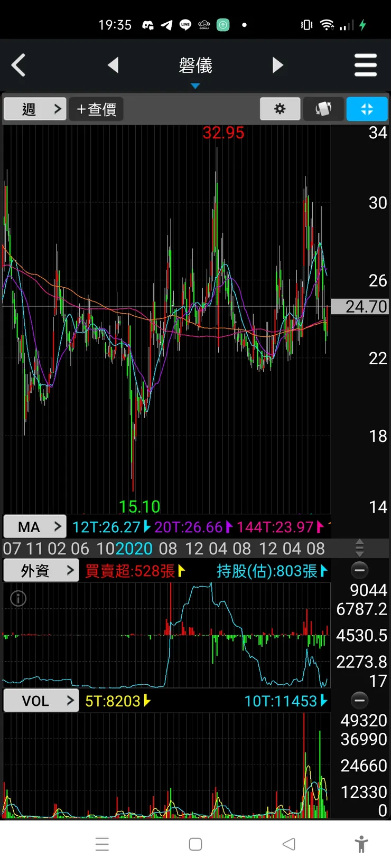Collapse the VOL sub-chart with minus button
This screenshot has height=868, width=391.
(x=360, y=701)
